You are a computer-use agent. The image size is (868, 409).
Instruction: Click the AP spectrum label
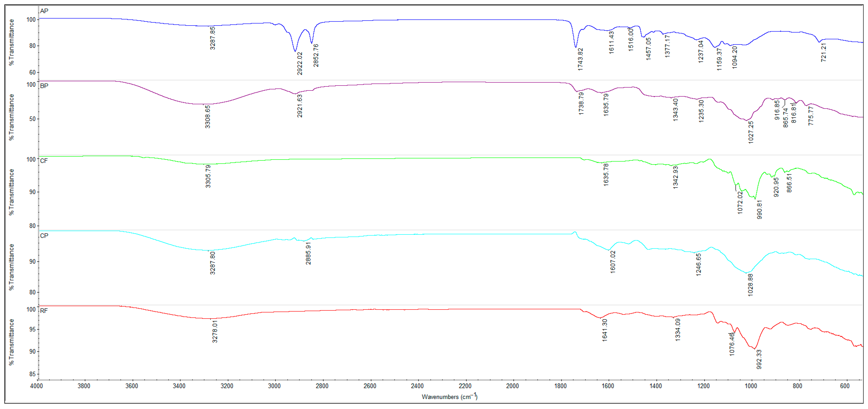pyautogui.click(x=44, y=11)
